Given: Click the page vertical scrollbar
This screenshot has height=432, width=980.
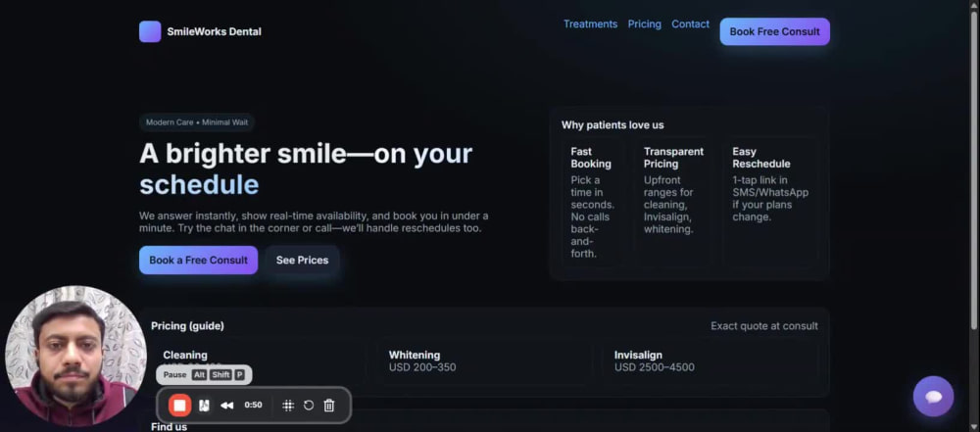Looking at the screenshot, I should [x=973, y=168].
